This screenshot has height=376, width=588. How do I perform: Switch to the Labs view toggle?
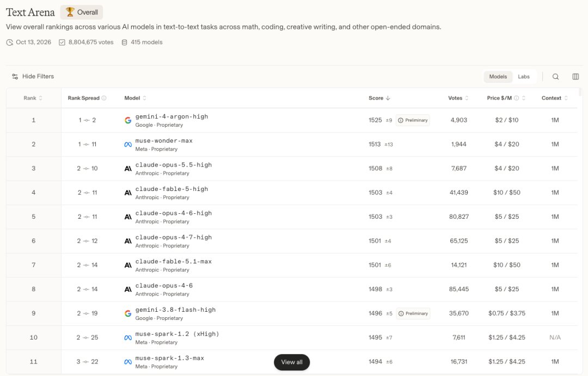point(524,77)
